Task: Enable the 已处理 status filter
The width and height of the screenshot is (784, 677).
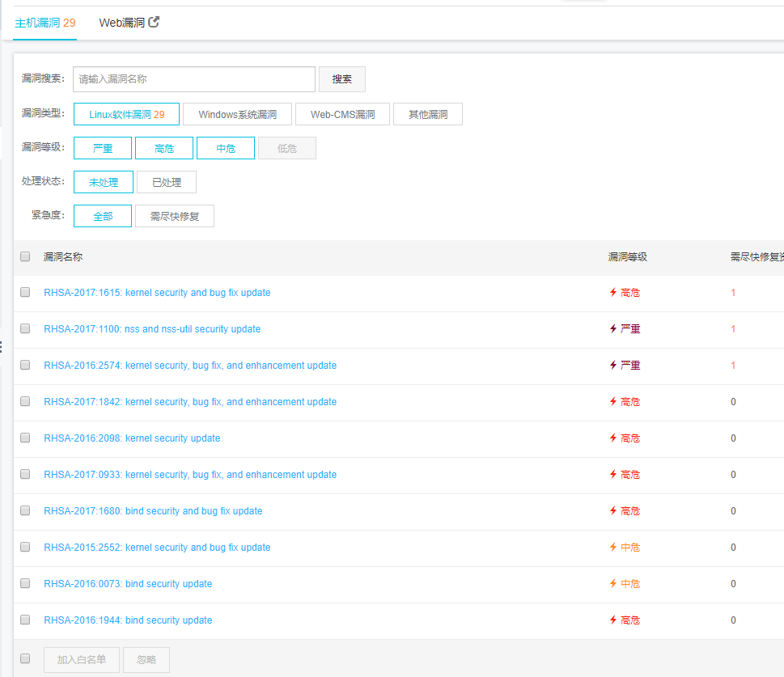Action: [x=166, y=182]
